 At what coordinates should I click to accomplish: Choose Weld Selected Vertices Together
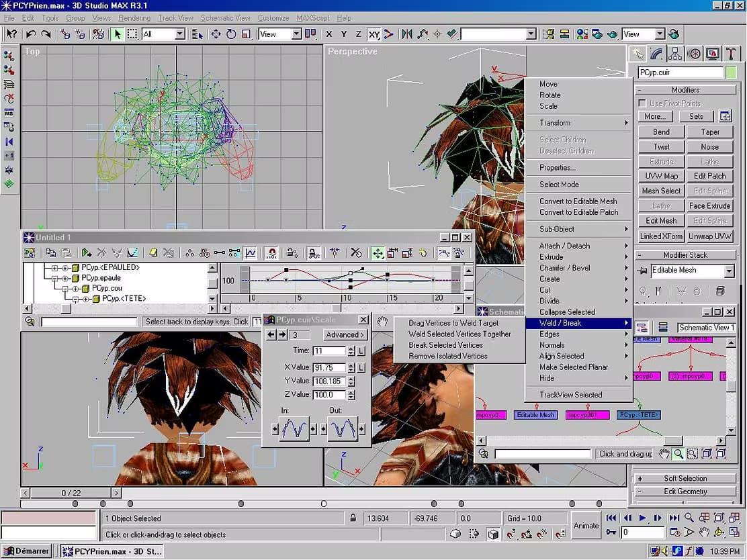459,334
